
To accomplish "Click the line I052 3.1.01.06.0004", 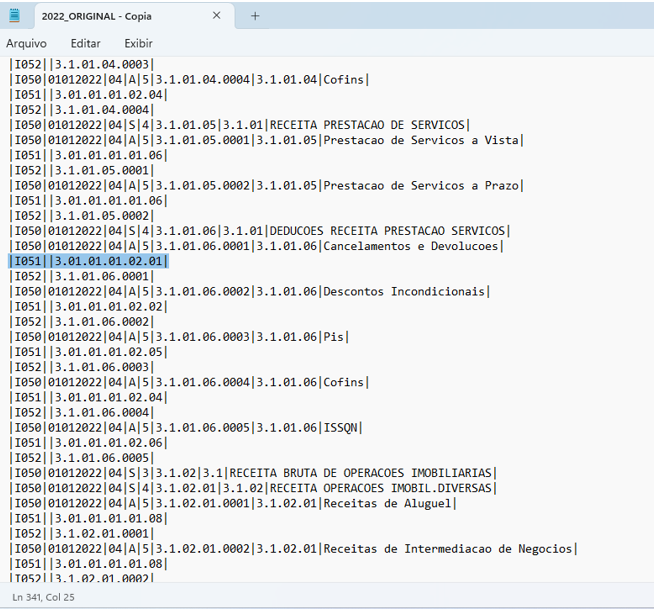I will click(82, 413).
